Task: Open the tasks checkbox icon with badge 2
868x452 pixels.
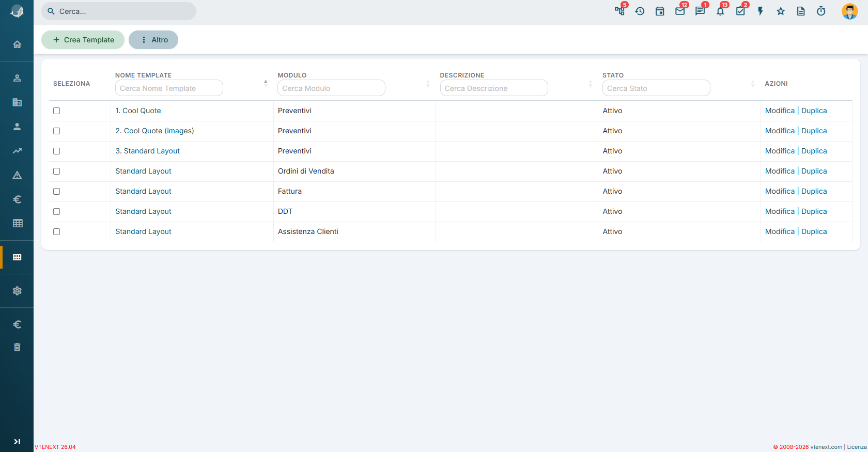Action: tap(740, 11)
